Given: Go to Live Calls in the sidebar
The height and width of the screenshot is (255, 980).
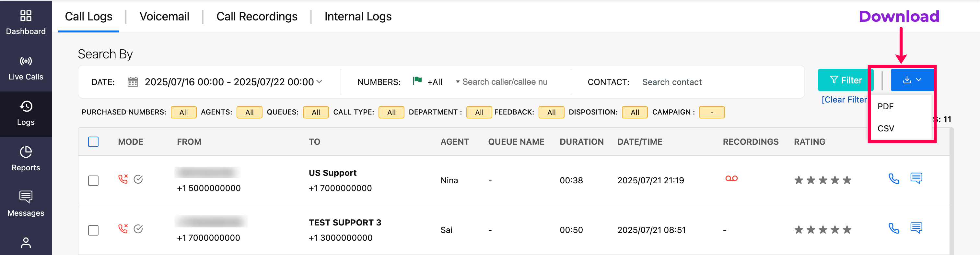Looking at the screenshot, I should point(26,68).
